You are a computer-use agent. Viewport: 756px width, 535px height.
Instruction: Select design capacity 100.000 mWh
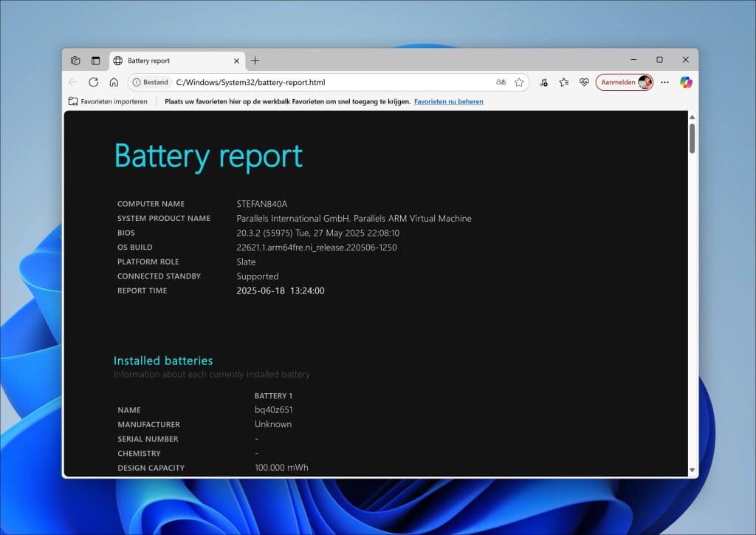coord(281,468)
